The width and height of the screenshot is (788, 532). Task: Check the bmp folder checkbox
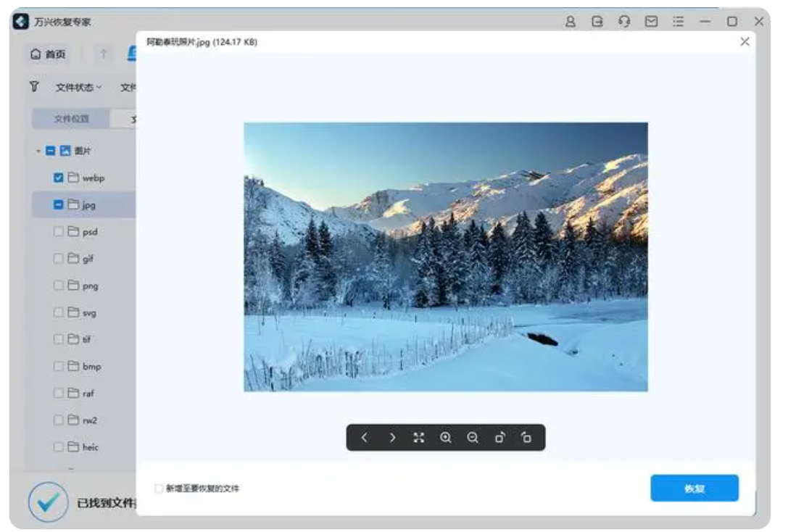pyautogui.click(x=58, y=366)
